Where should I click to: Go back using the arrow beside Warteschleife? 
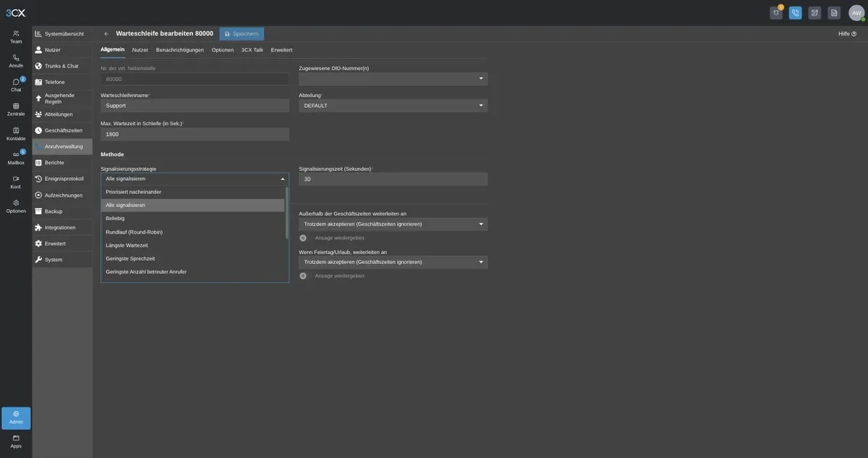[107, 34]
